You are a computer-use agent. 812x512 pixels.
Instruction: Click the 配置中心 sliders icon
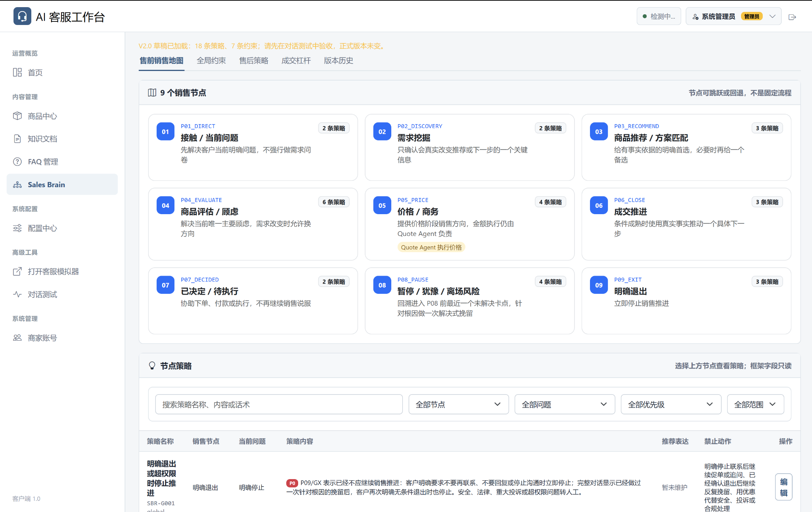pyautogui.click(x=17, y=228)
